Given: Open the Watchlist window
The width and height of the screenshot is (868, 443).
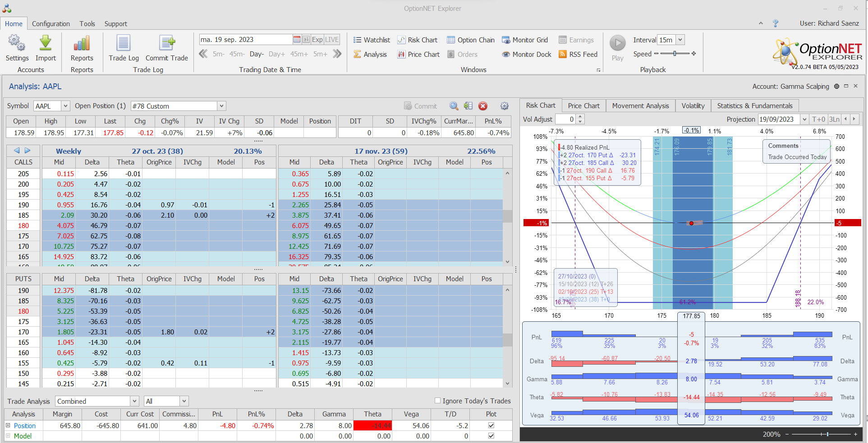Looking at the screenshot, I should click(372, 40).
